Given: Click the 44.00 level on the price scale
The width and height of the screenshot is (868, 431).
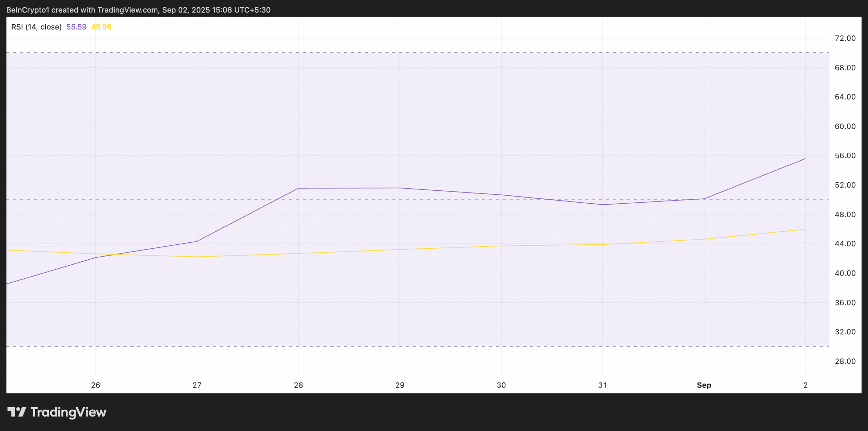Looking at the screenshot, I should [x=846, y=243].
